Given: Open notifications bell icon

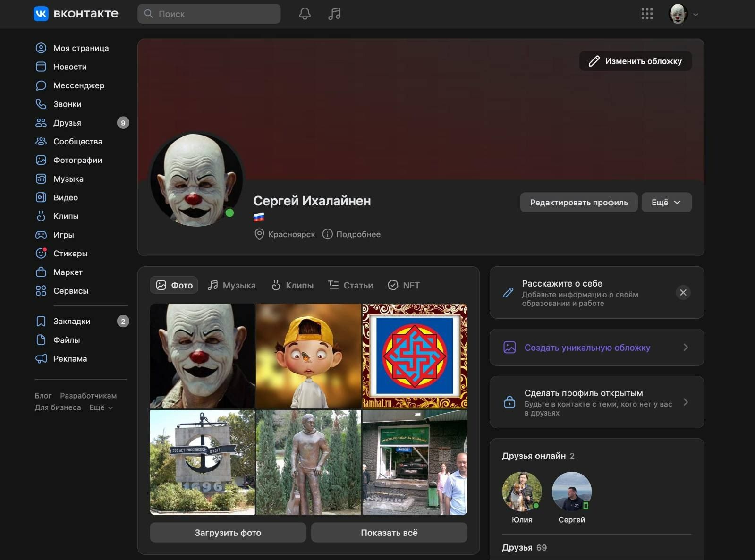Looking at the screenshot, I should [x=305, y=14].
